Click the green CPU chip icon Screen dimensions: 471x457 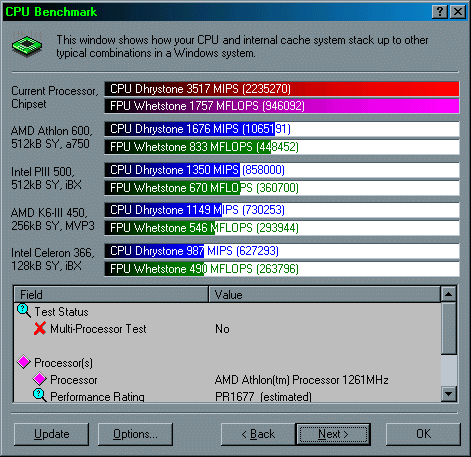[x=27, y=45]
